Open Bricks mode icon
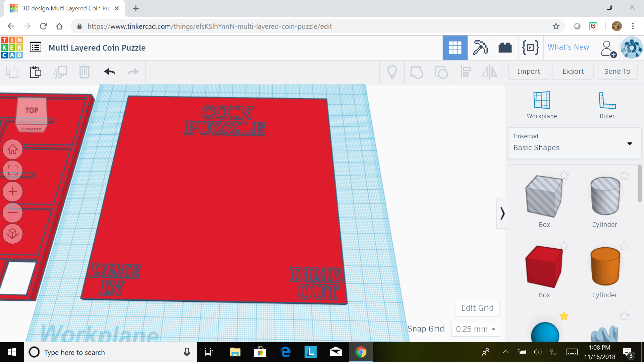The height and width of the screenshot is (362, 644). point(505,48)
